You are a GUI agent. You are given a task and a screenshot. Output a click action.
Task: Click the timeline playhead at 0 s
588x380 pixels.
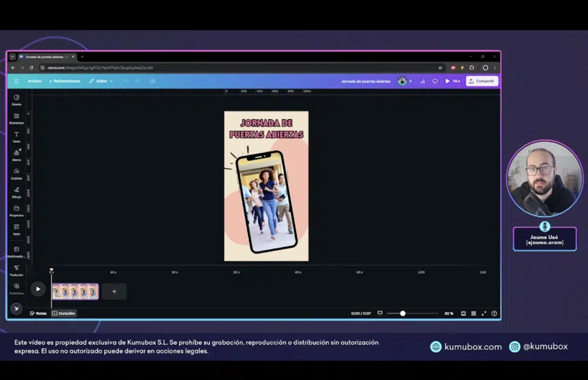51,270
